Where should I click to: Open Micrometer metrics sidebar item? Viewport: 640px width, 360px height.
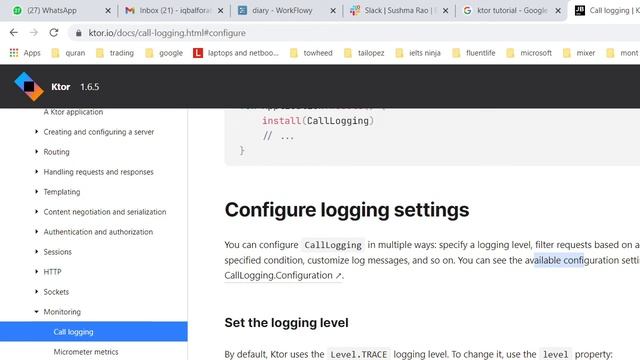click(x=86, y=351)
